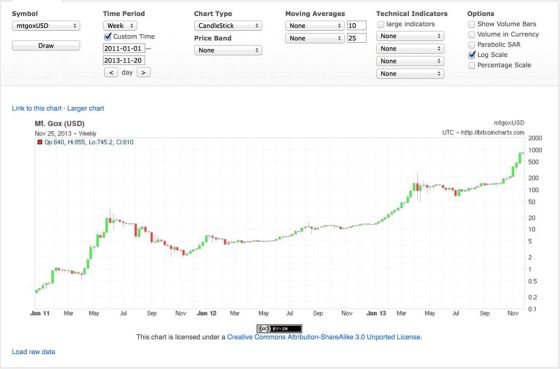Go to previous day with the left arrow
The image size is (560, 369).
tap(111, 73)
